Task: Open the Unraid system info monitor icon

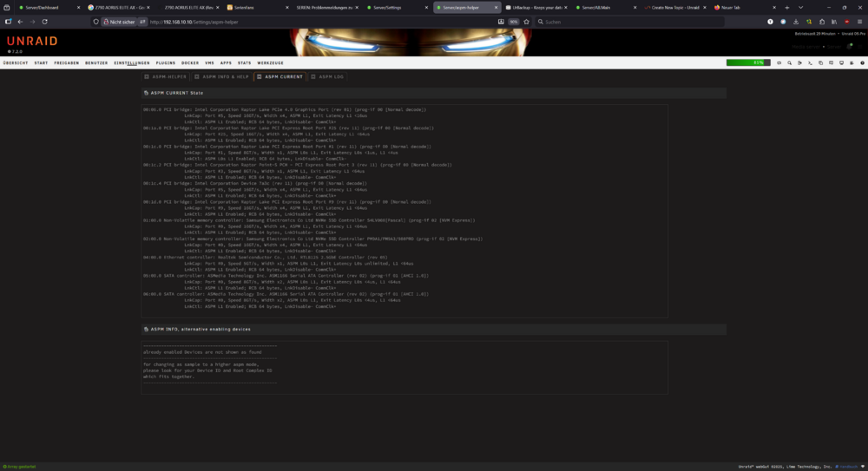Action: 841,63
